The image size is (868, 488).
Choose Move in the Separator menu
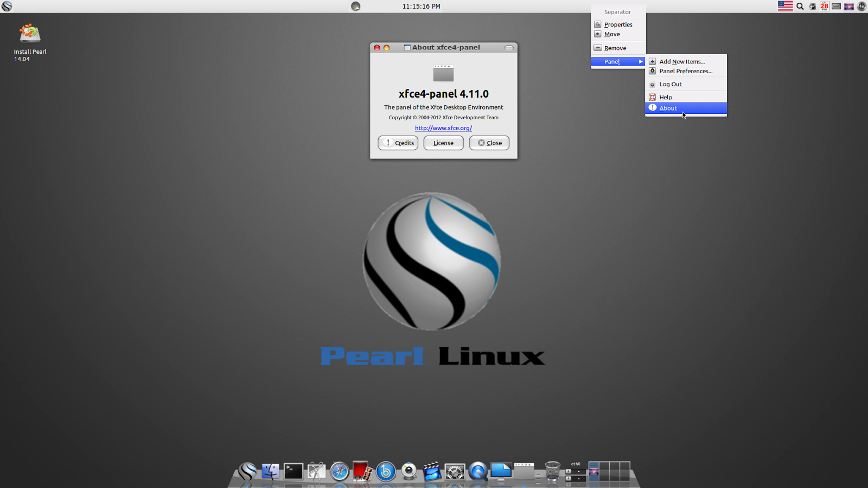(618, 34)
